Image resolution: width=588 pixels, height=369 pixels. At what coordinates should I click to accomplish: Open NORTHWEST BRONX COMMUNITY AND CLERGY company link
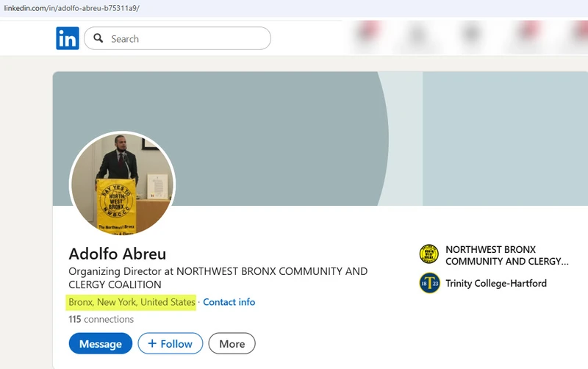(x=507, y=255)
